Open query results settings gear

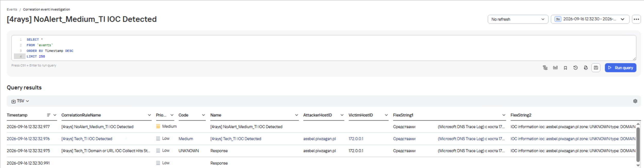coord(635,101)
